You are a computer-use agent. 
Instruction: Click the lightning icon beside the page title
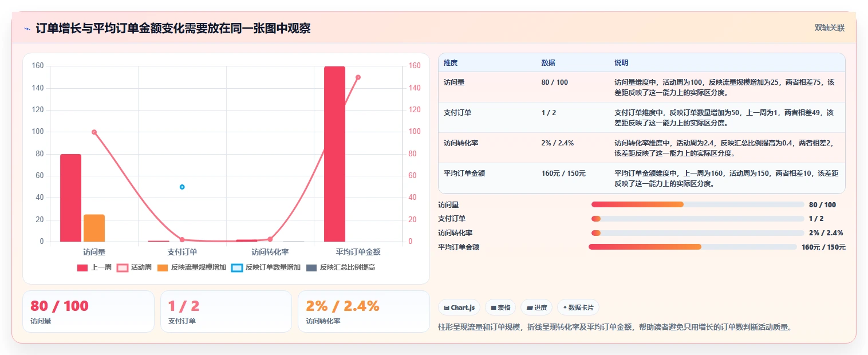pos(27,29)
